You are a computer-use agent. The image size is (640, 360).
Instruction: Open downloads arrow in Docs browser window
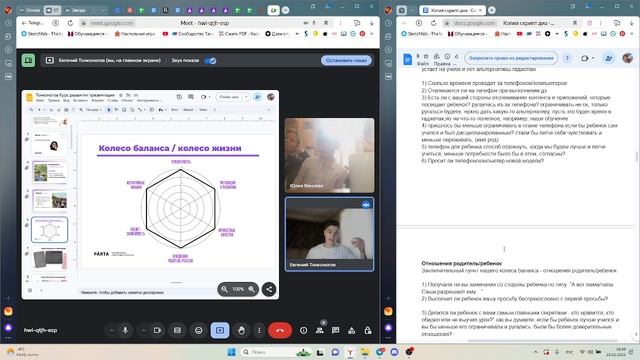click(x=631, y=23)
